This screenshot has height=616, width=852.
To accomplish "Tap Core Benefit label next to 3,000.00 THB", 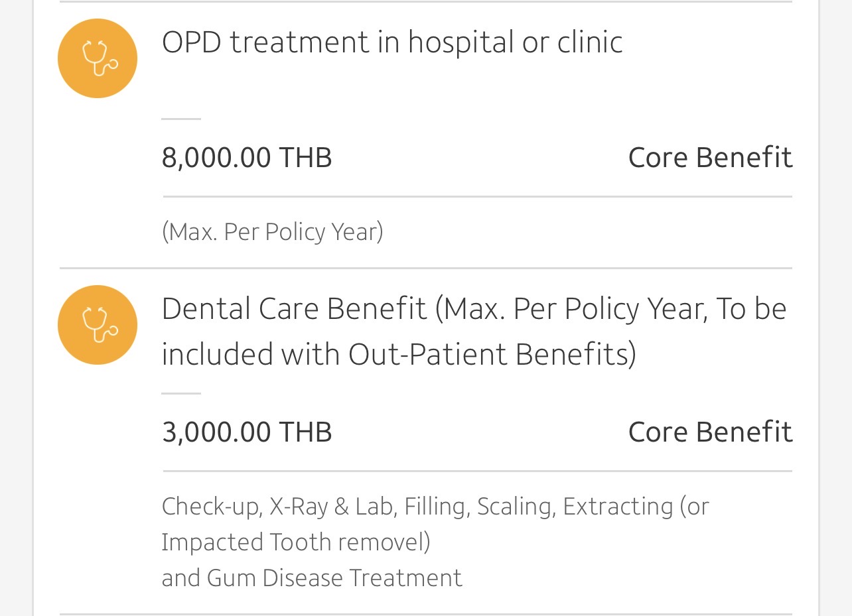I will pyautogui.click(x=710, y=432).
